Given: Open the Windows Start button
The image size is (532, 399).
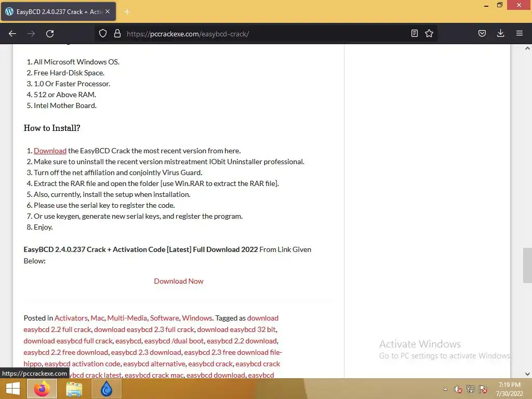Looking at the screenshot, I should pyautogui.click(x=13, y=389).
